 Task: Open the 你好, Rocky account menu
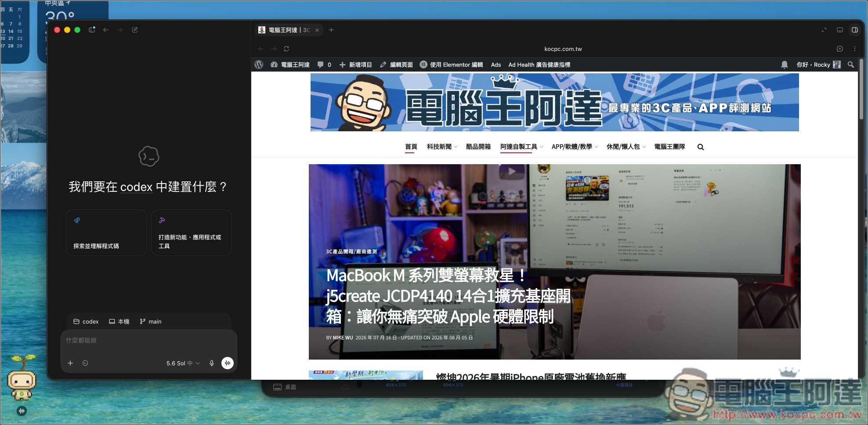(818, 65)
